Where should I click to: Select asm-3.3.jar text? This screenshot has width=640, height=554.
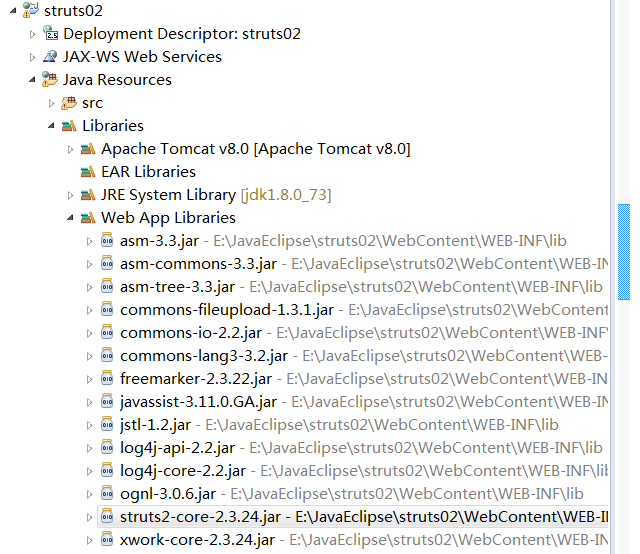click(160, 241)
